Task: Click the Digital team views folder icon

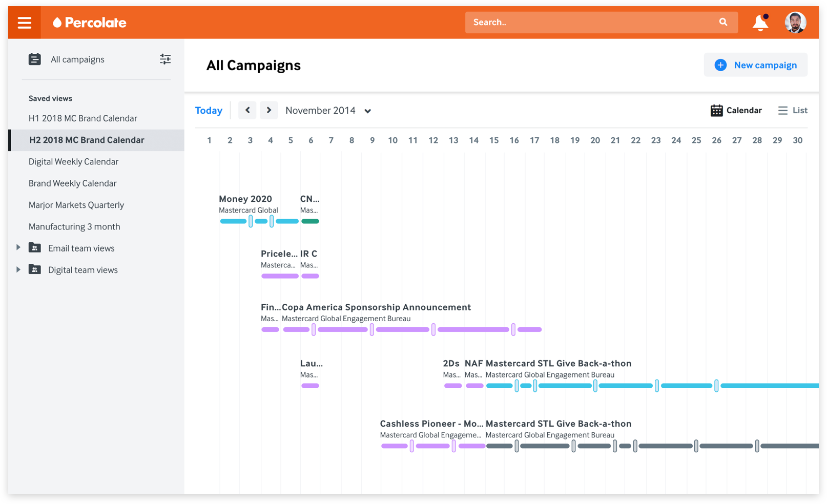Action: pyautogui.click(x=35, y=269)
